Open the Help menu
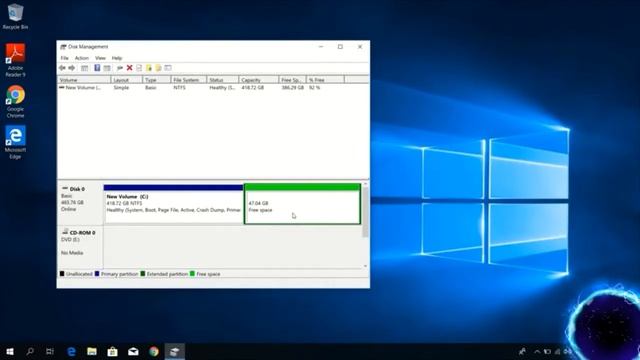 pos(117,58)
